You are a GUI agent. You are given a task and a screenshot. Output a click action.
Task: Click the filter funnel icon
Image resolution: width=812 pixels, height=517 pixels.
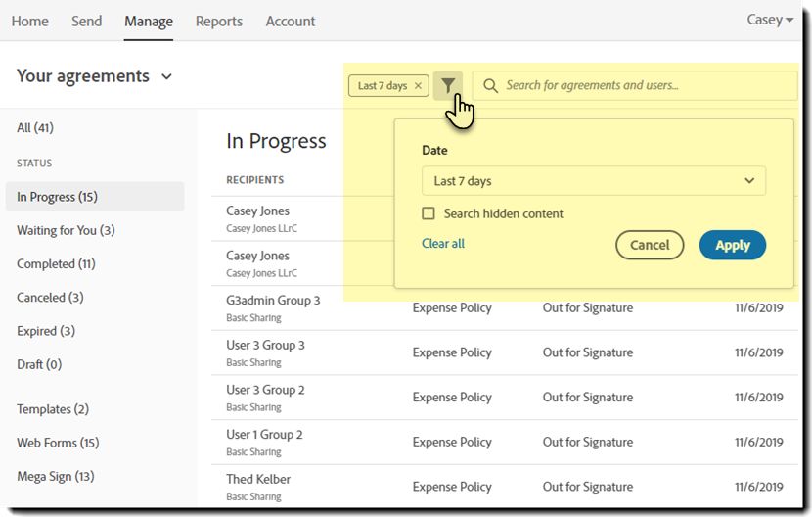(447, 85)
